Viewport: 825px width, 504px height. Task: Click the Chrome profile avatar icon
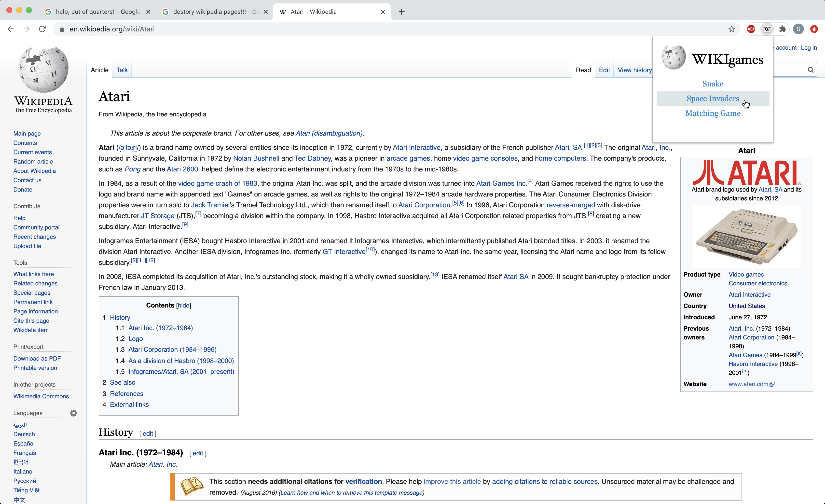tap(798, 29)
